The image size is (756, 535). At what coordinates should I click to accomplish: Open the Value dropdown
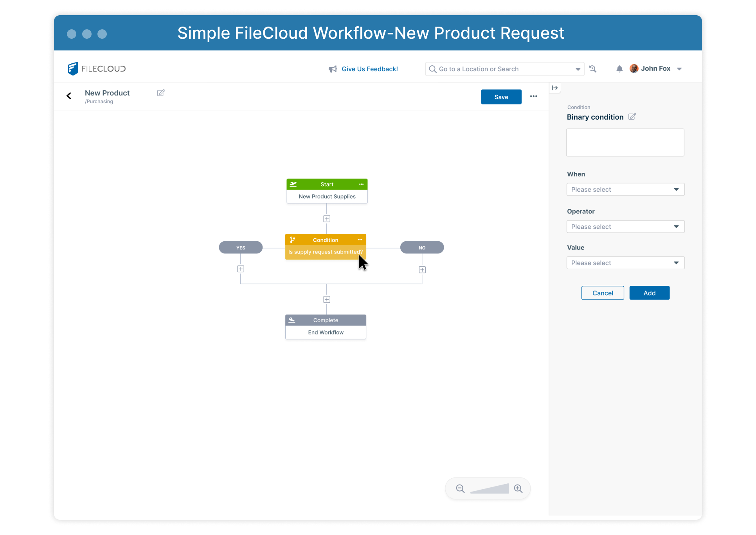pos(625,263)
